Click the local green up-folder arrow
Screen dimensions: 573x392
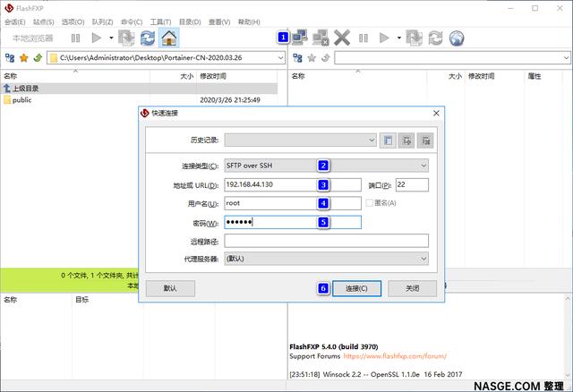click(38, 57)
